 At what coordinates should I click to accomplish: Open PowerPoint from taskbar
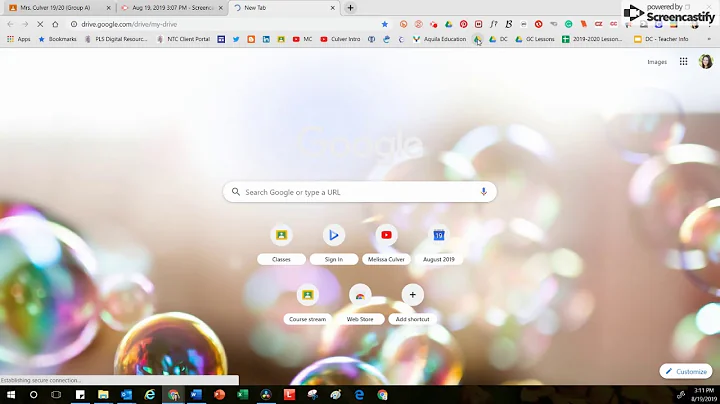coord(219,395)
